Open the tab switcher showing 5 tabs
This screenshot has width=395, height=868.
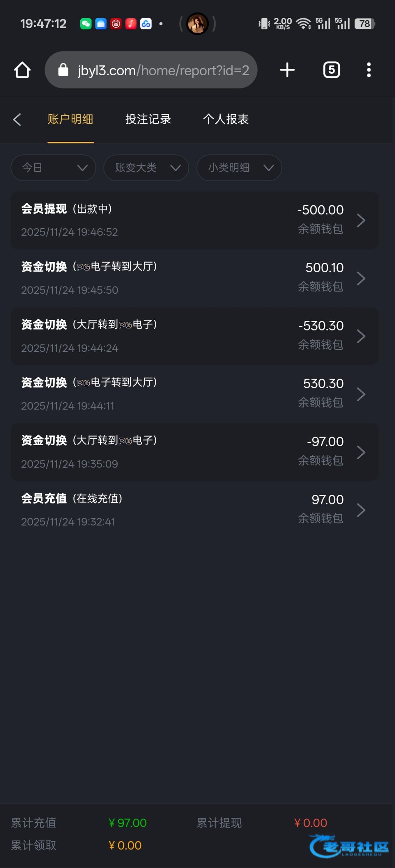pos(331,70)
